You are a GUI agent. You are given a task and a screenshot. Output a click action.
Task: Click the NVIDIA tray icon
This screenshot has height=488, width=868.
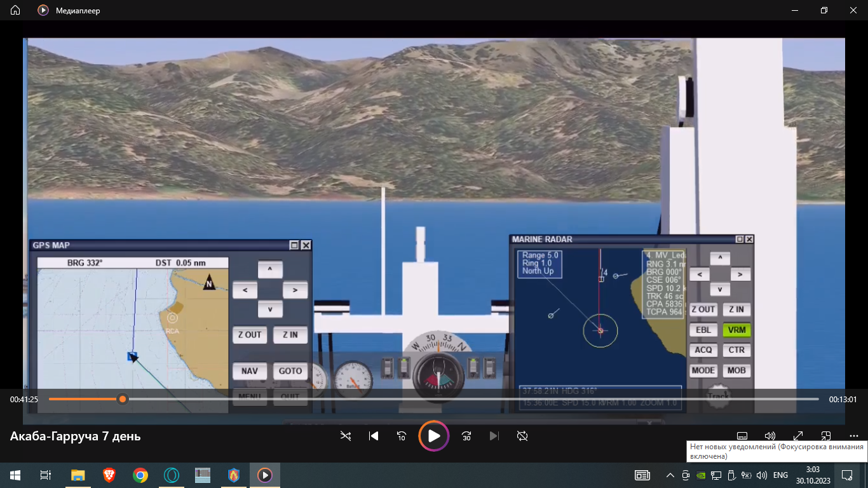tap(700, 475)
